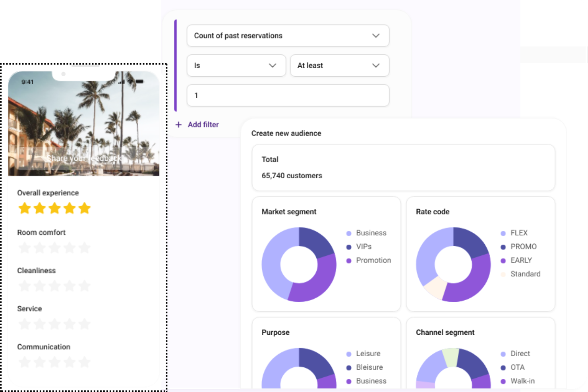This screenshot has height=392, width=588.
Task: Rate Cleanliness four stars
Action: pos(70,286)
